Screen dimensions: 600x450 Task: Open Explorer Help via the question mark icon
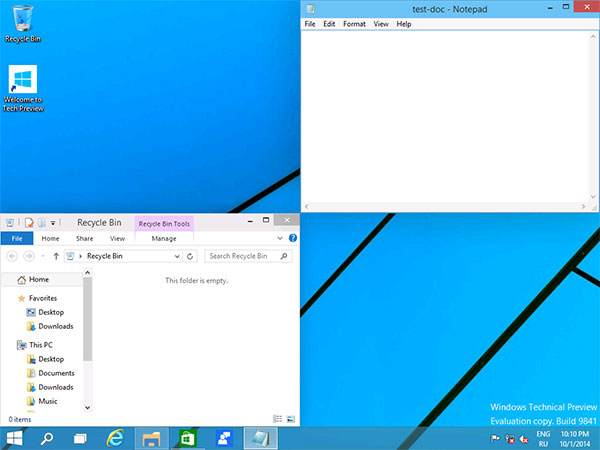[293, 238]
